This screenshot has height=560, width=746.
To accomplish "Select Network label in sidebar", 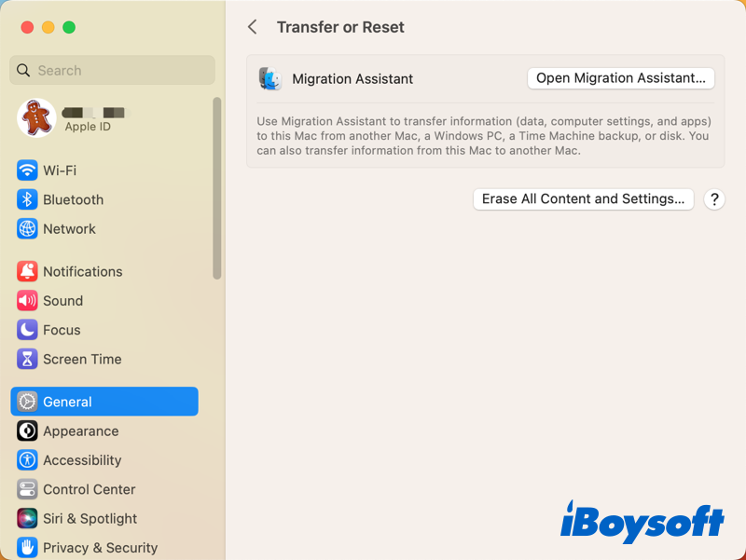I will tap(69, 228).
